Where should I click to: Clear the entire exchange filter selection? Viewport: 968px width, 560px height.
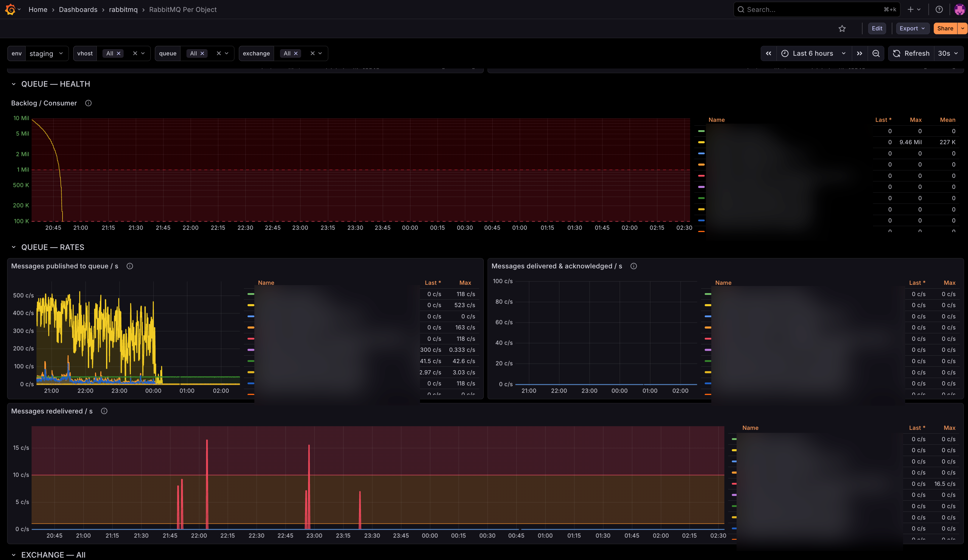312,53
